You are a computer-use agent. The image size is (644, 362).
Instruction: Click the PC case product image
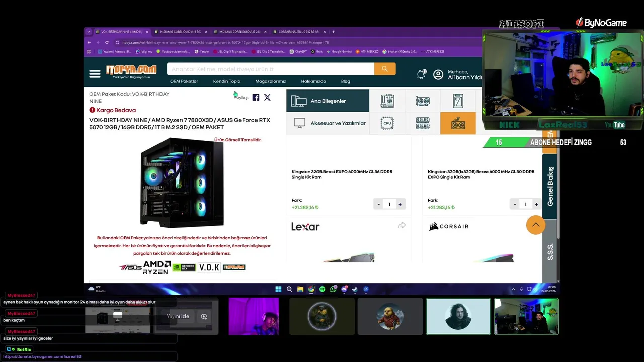click(x=182, y=183)
